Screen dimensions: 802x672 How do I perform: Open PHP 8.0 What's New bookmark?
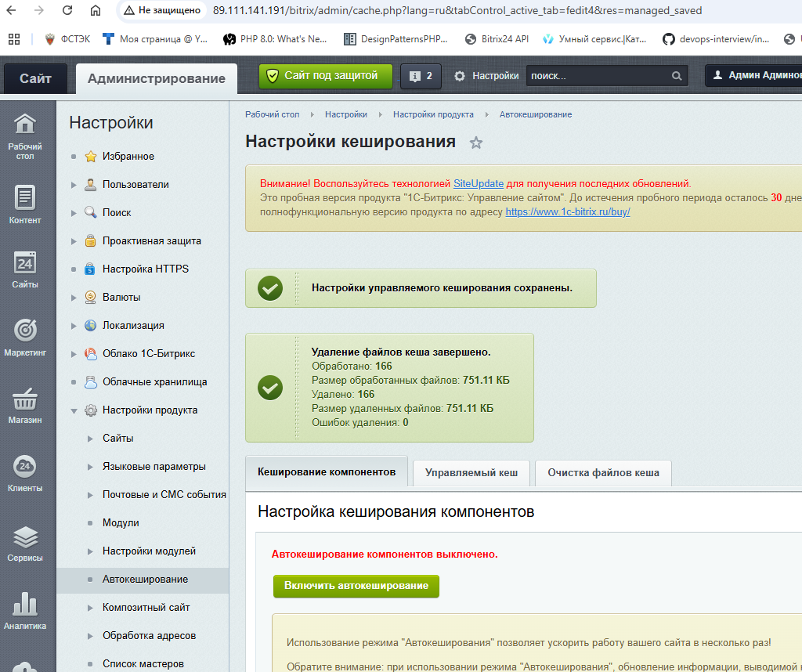click(x=275, y=39)
